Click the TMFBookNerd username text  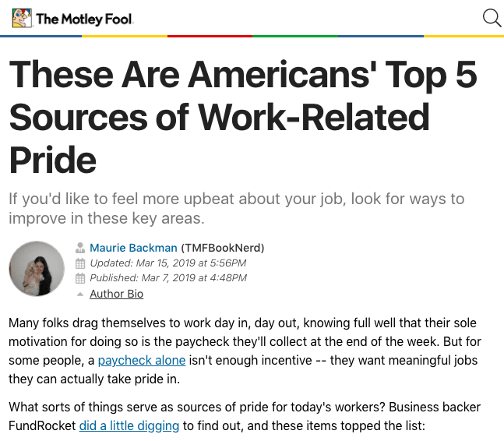[223, 248]
